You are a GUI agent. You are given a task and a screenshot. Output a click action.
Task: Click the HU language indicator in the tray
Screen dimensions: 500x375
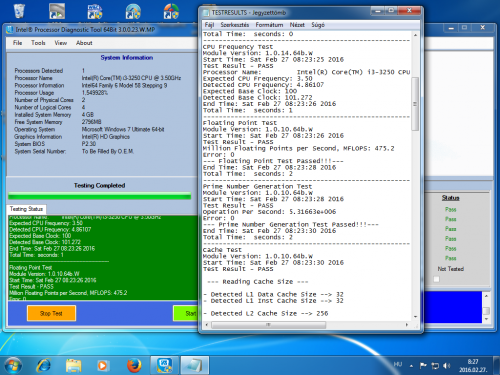pos(398,364)
